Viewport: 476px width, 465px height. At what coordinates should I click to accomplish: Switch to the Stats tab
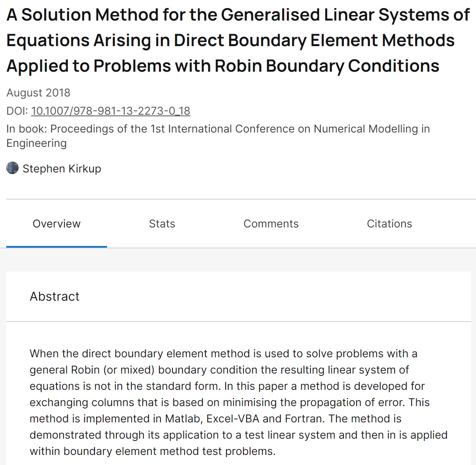pos(162,224)
